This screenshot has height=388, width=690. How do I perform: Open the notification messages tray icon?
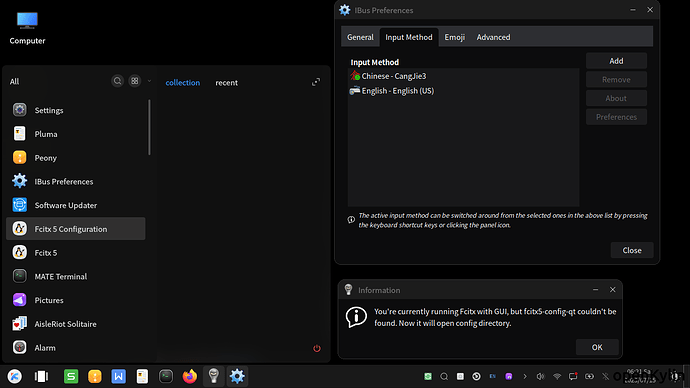click(573, 376)
